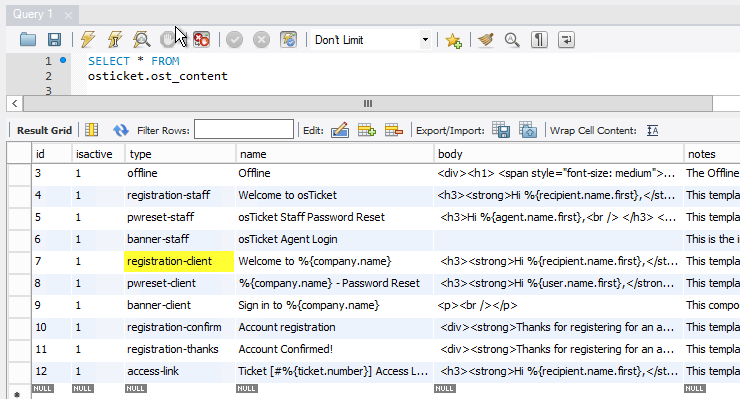
Task: Click the body cell of row id 9
Action: [x=558, y=306]
